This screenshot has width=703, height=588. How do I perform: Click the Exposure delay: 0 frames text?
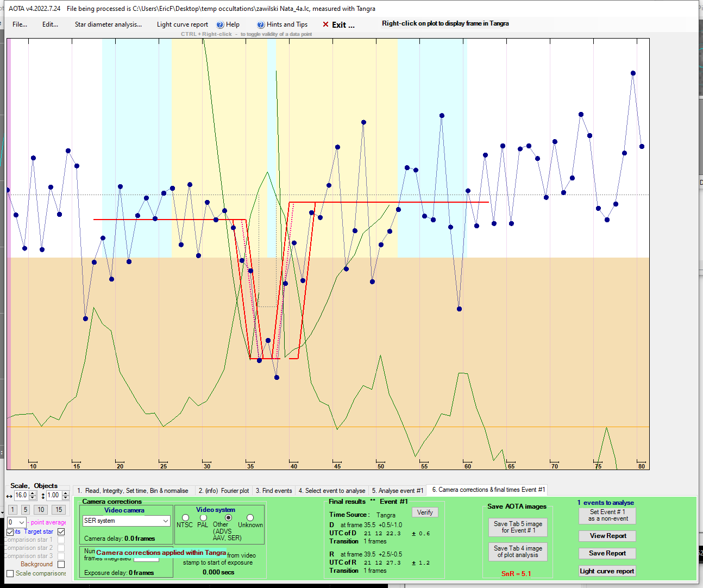pyautogui.click(x=119, y=573)
